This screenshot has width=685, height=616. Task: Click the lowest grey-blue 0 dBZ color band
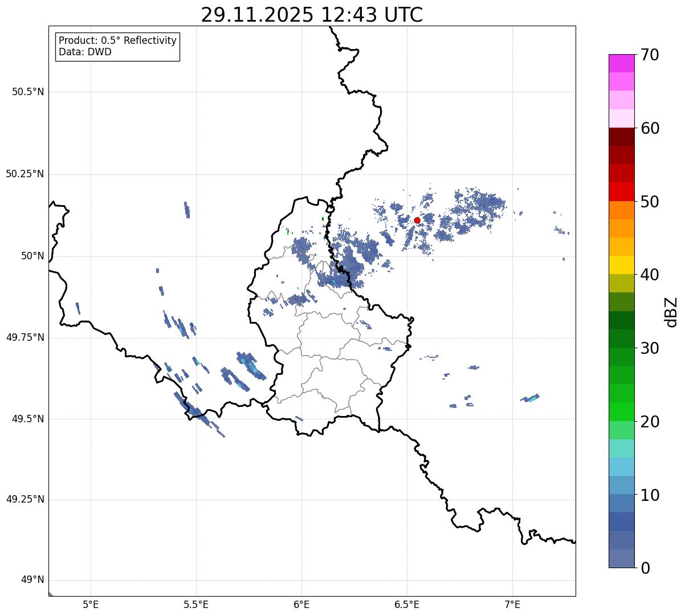[x=622, y=558]
